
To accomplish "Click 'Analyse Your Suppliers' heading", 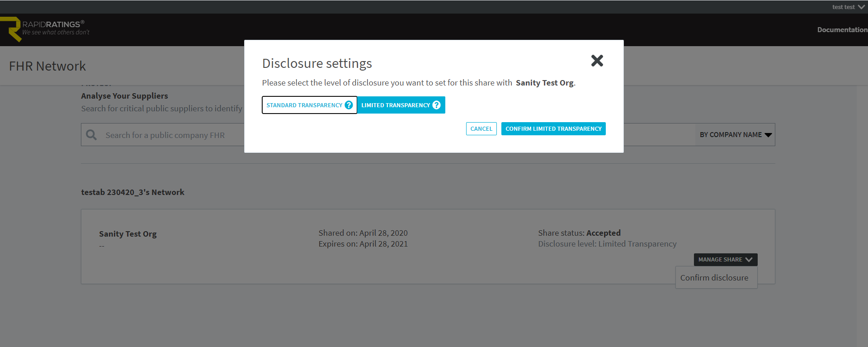I will click(x=124, y=96).
